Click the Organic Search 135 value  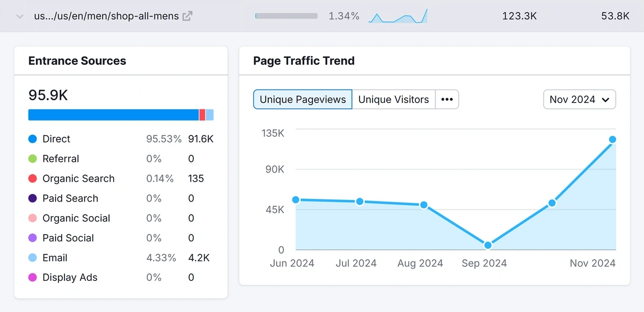tap(196, 178)
